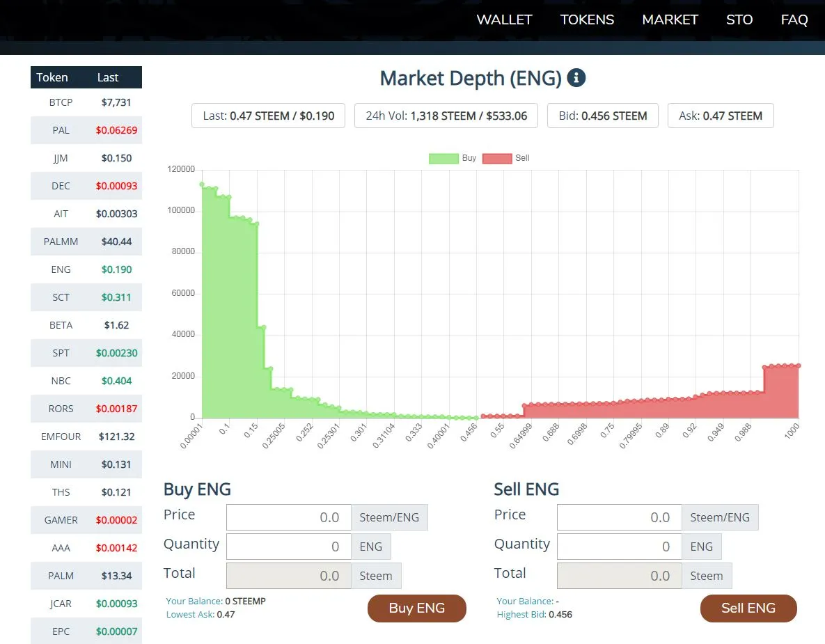This screenshot has height=644, width=825.
Task: Click Your Balance 0 STEEMP link
Action: [x=216, y=601]
